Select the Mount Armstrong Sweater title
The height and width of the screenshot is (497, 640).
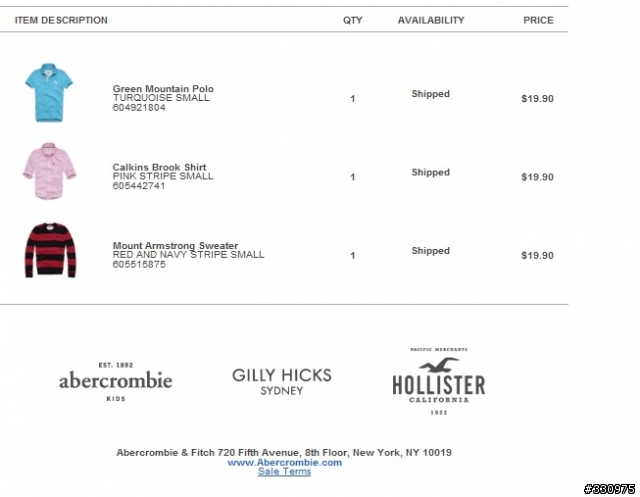[176, 245]
